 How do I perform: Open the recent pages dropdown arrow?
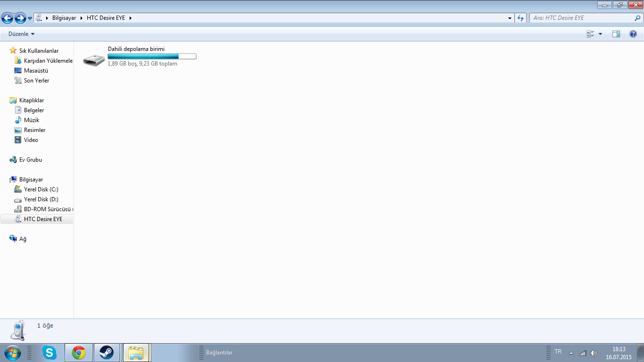coord(30,18)
